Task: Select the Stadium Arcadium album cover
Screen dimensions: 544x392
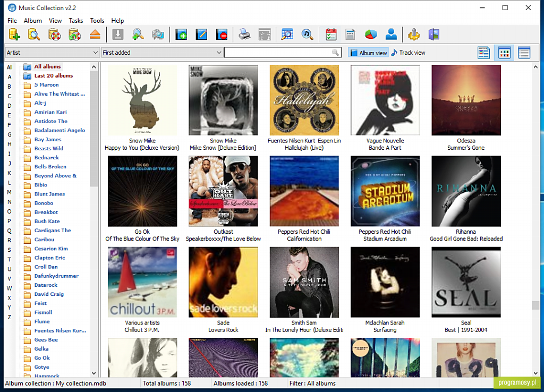Action: pos(385,191)
